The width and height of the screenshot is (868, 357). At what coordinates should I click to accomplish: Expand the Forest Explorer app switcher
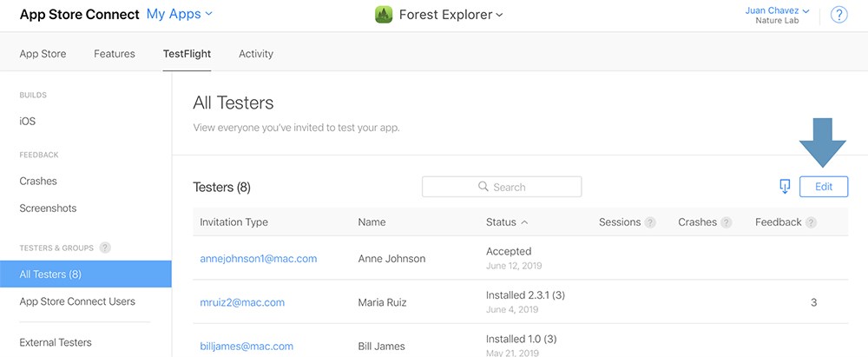coord(450,15)
